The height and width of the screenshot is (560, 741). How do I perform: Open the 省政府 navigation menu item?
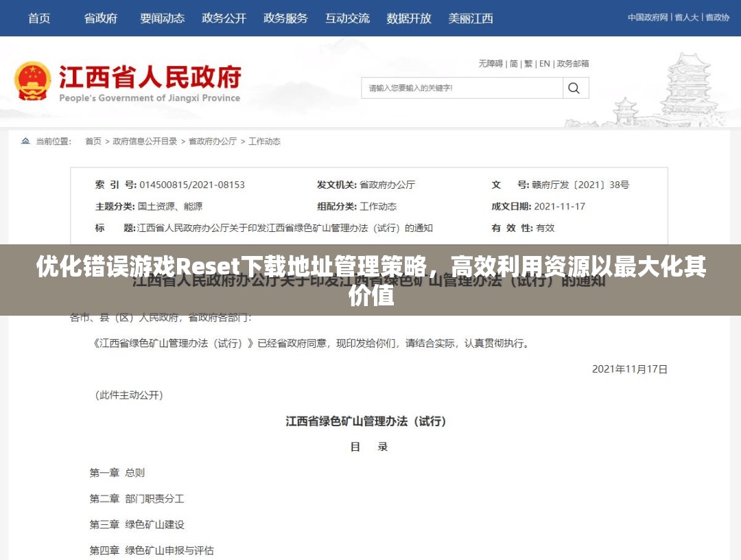[101, 18]
